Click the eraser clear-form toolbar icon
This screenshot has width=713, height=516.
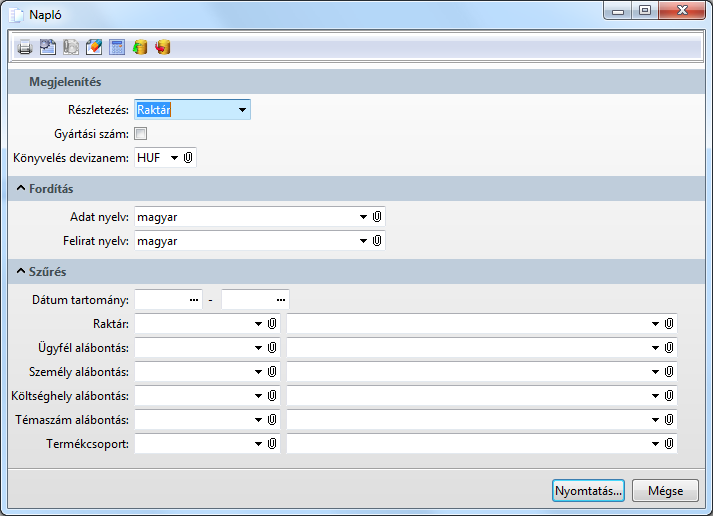[x=94, y=47]
